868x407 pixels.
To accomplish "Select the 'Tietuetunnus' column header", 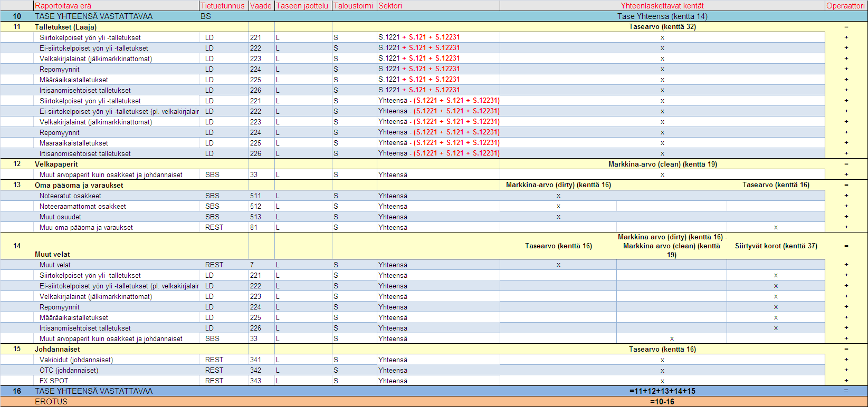I will (x=223, y=6).
